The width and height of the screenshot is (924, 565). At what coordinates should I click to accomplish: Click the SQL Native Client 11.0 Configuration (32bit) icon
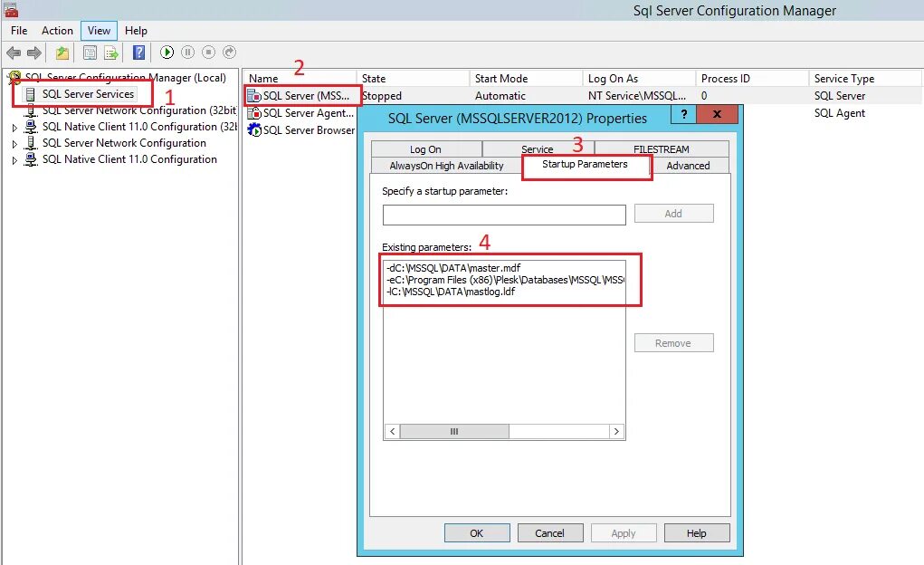(31, 127)
